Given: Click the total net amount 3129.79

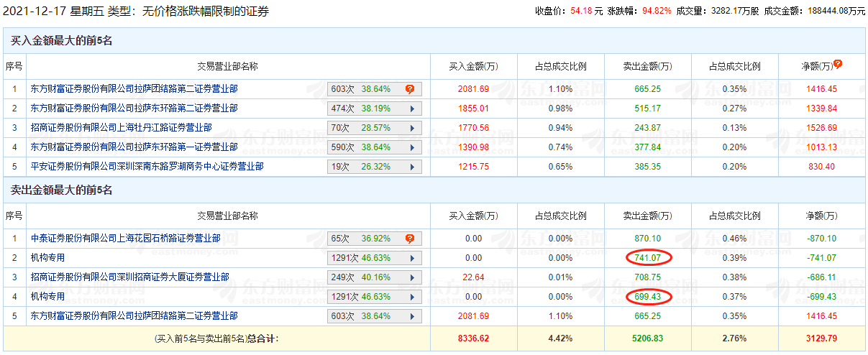Looking at the screenshot, I should pos(822,338).
